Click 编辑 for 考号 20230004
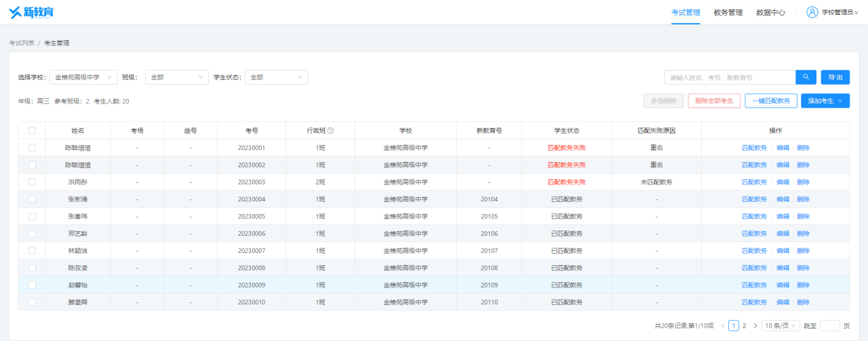The image size is (868, 341). pyautogui.click(x=783, y=199)
